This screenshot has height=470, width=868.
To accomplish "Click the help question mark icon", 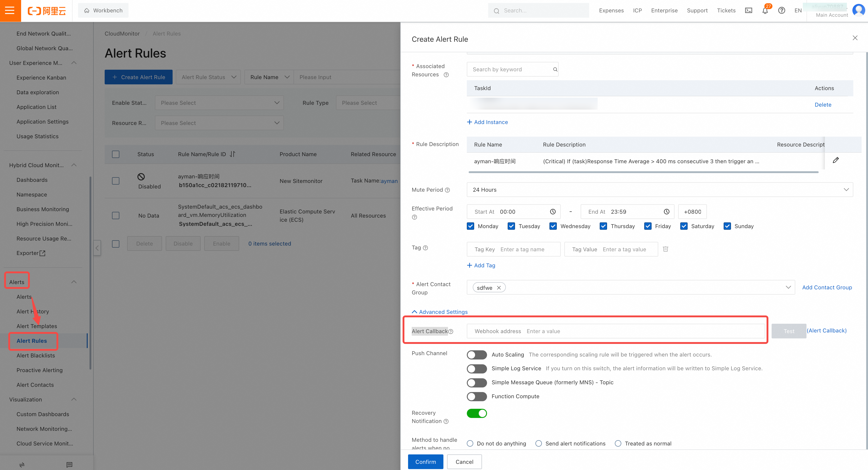I will tap(781, 11).
